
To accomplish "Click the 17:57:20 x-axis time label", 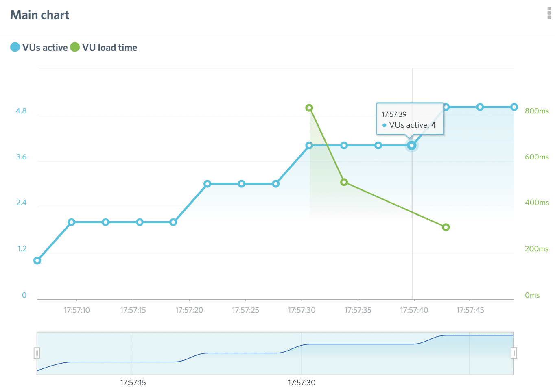I will coord(189,310).
